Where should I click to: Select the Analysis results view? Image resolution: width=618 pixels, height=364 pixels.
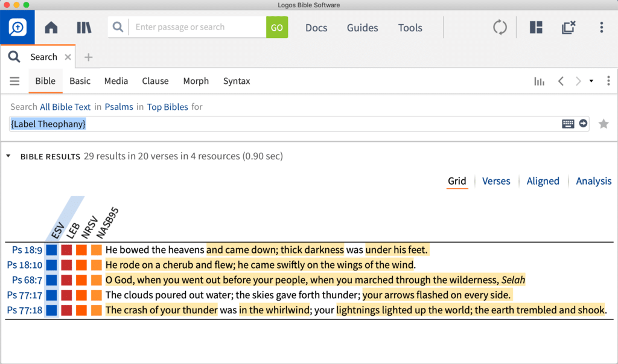click(594, 181)
